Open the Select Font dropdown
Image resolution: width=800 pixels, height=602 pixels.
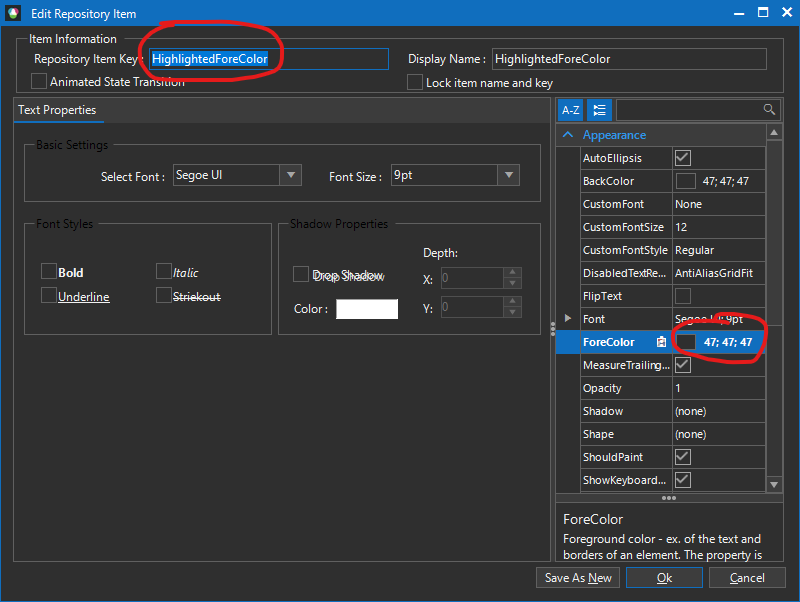coord(291,176)
